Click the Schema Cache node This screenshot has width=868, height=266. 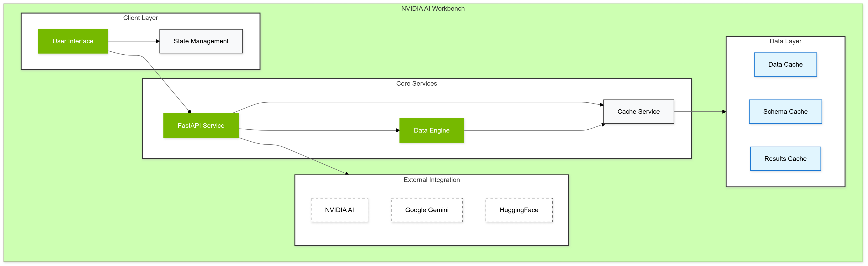(785, 112)
